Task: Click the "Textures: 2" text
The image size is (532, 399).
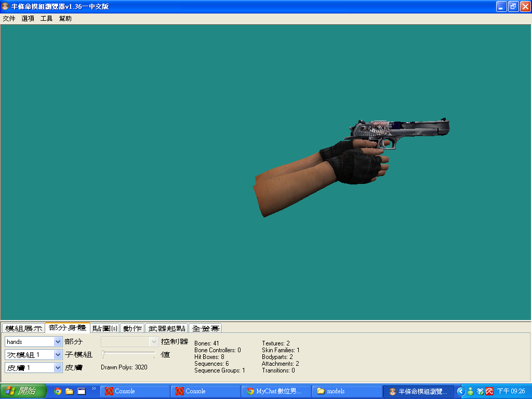Action: coord(276,343)
